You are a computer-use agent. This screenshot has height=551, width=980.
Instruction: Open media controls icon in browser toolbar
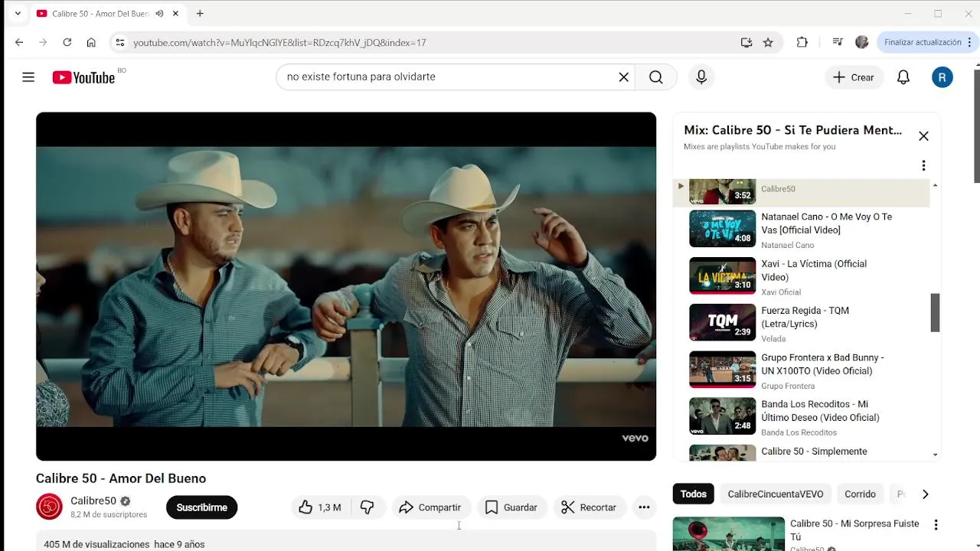point(838,43)
